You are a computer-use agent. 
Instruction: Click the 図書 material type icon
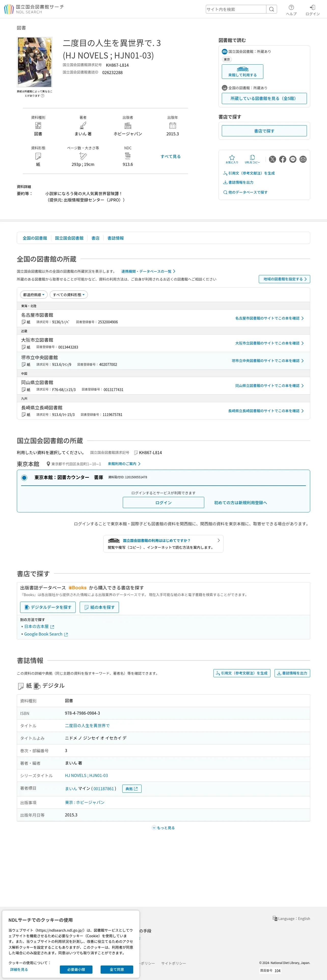(x=38, y=125)
